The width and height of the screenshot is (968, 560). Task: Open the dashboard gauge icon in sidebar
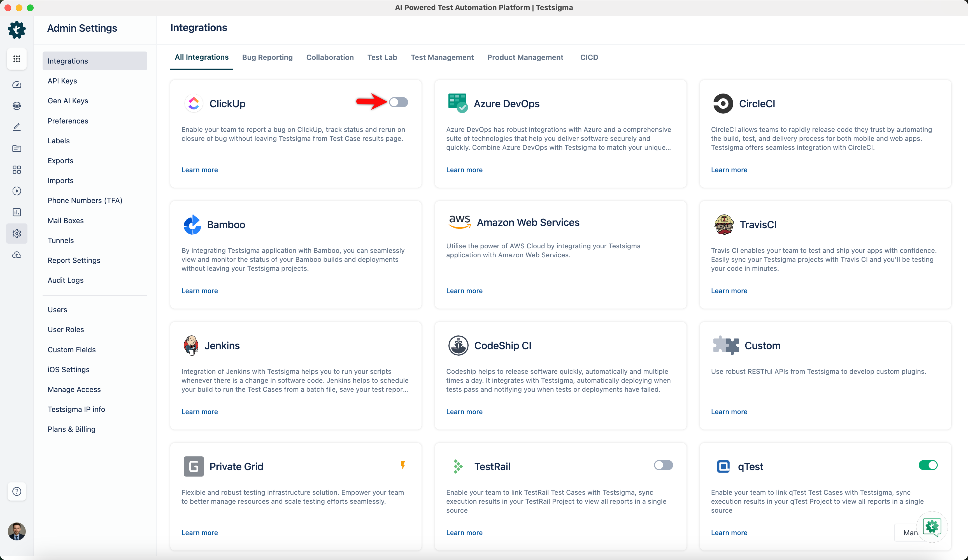pyautogui.click(x=17, y=85)
